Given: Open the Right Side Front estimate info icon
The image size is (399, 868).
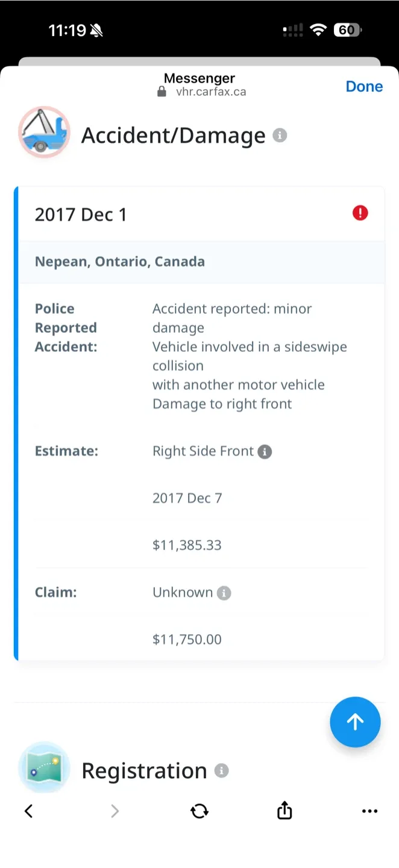Looking at the screenshot, I should click(264, 451).
